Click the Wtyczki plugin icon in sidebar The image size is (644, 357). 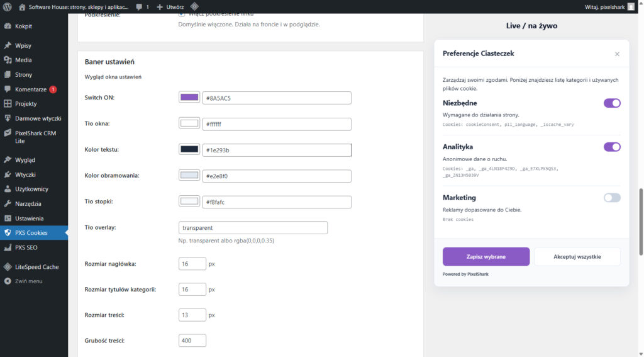coord(8,174)
